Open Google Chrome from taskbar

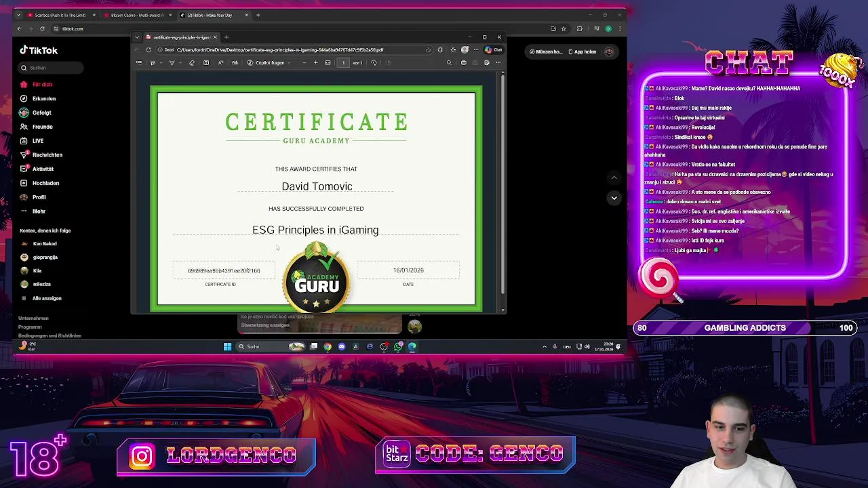[x=328, y=347]
